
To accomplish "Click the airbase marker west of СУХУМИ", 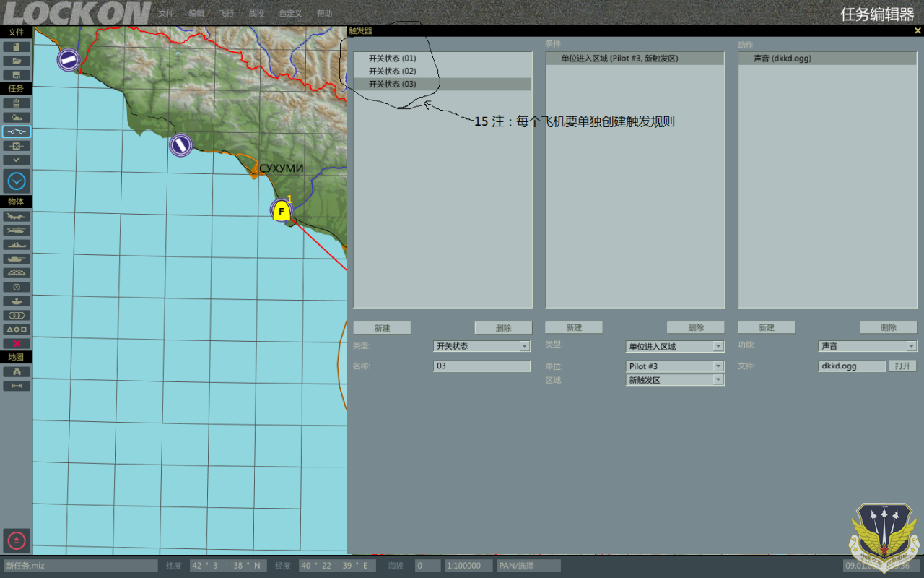I will pos(180,145).
